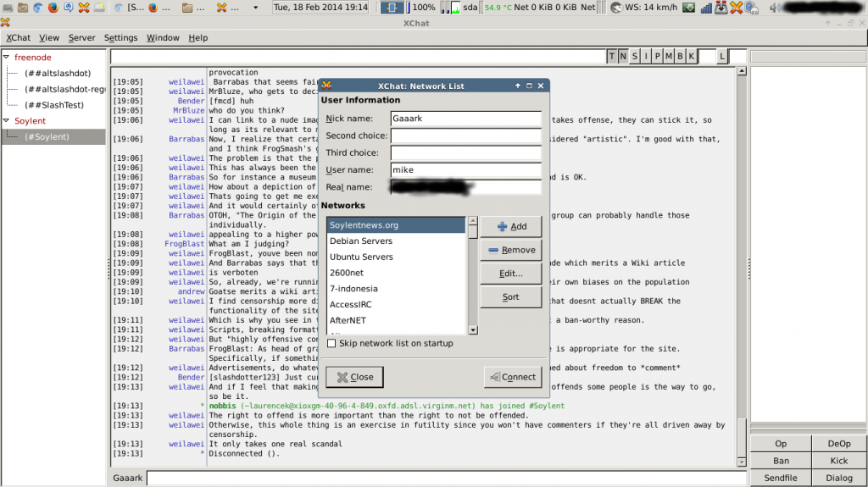The height and width of the screenshot is (487, 868).
Task: Toggle the T topic-protection channel mode button
Action: pyautogui.click(x=612, y=57)
